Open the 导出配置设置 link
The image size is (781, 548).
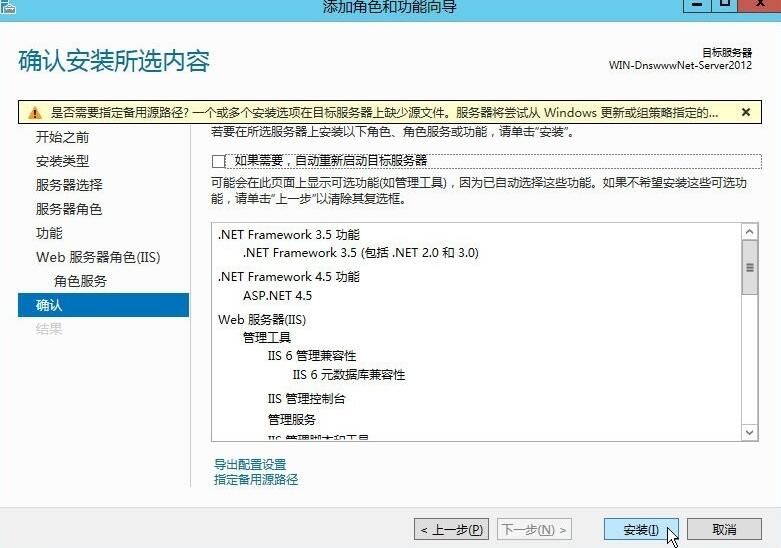tap(250, 464)
